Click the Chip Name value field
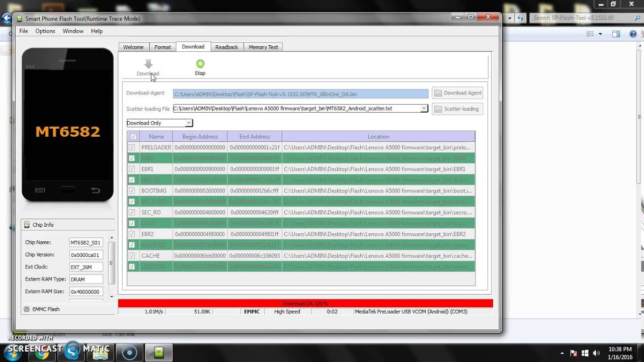 86,242
